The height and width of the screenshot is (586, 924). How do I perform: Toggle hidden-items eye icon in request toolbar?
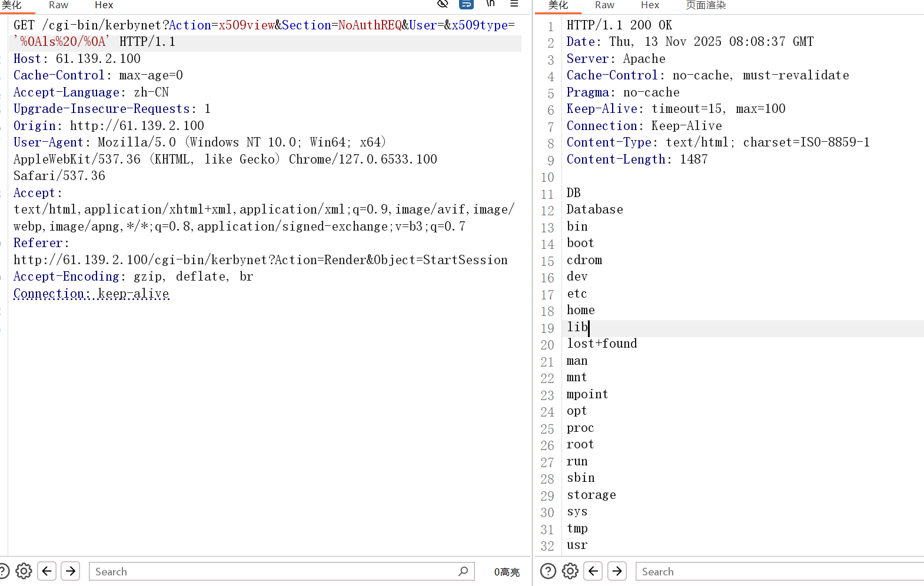pos(443,4)
